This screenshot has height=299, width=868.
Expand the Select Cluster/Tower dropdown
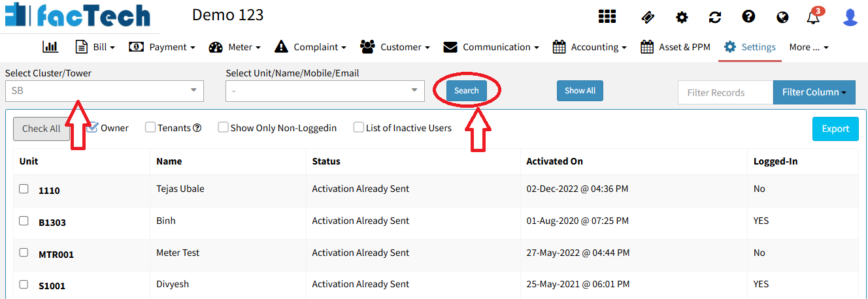pos(105,91)
